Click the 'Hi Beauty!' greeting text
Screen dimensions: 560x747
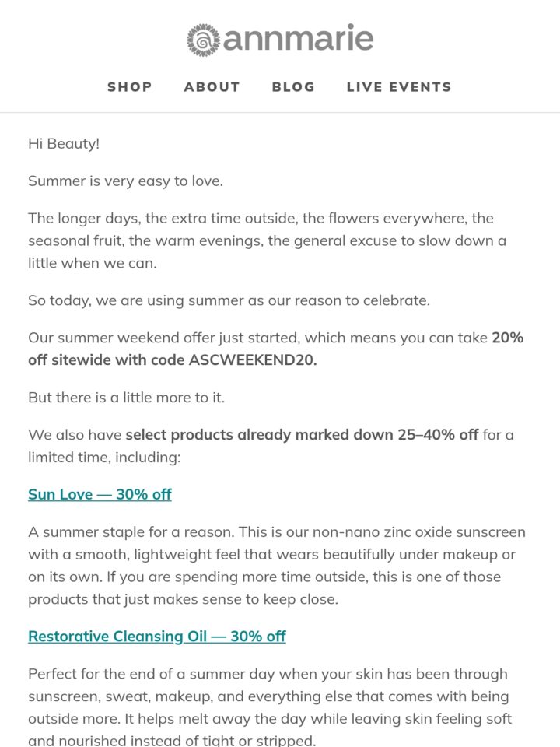coord(64,143)
